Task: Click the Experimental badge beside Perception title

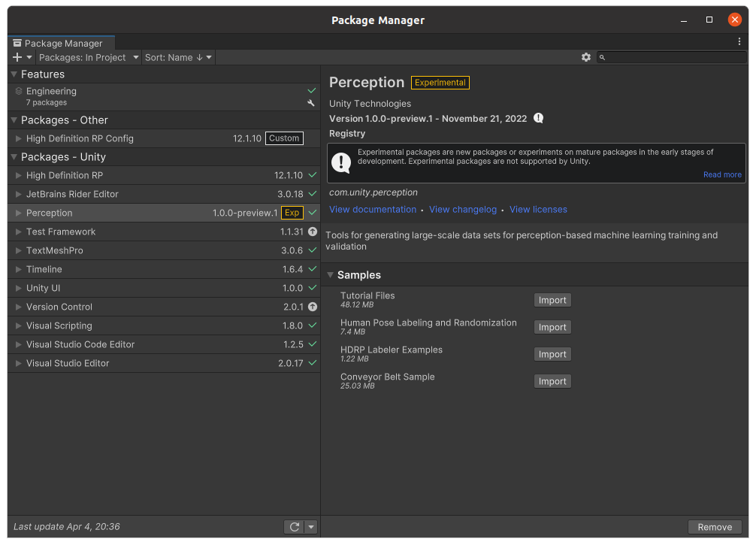Action: 440,83
